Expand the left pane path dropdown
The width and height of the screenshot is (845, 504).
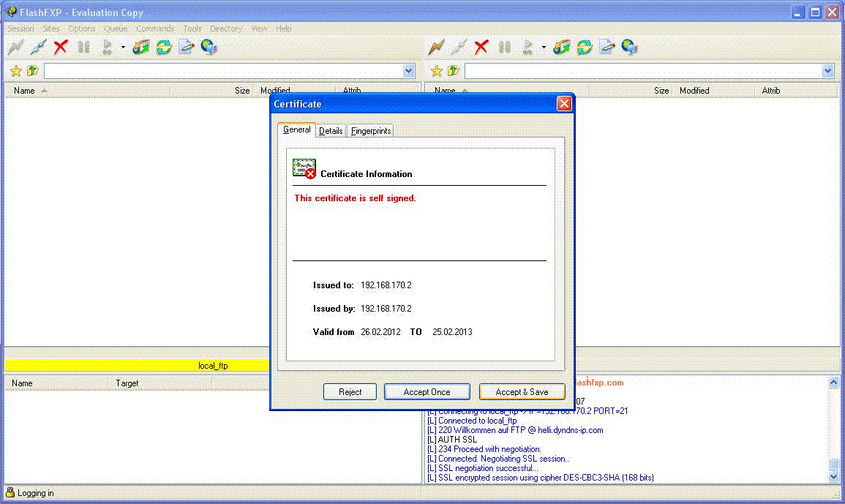409,71
